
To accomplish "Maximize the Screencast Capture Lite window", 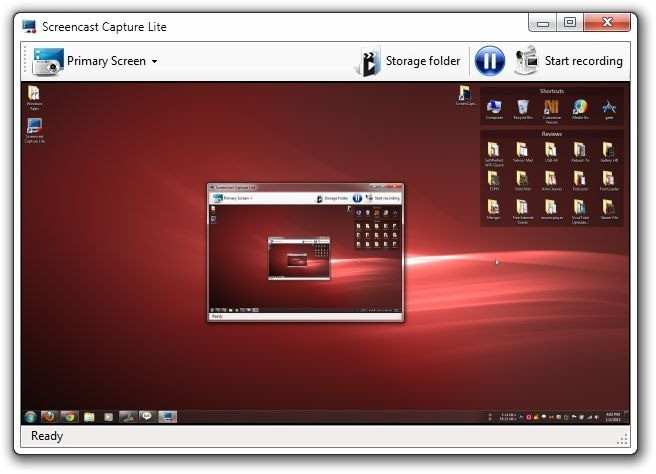I will 569,22.
